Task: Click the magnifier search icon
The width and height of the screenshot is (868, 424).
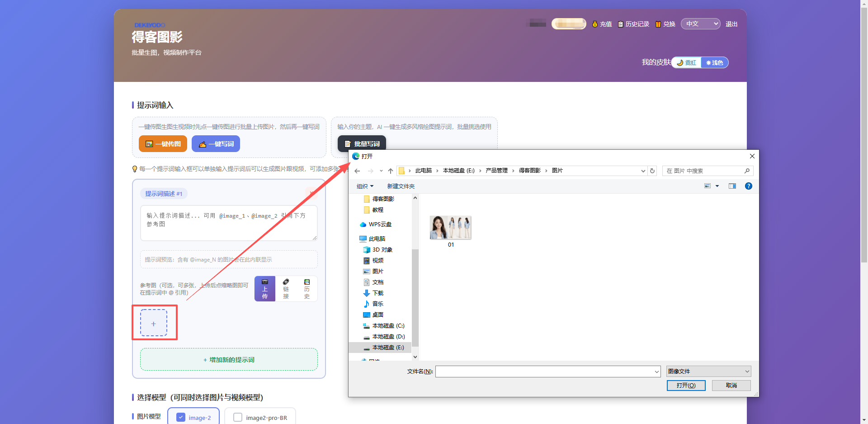Action: click(747, 171)
